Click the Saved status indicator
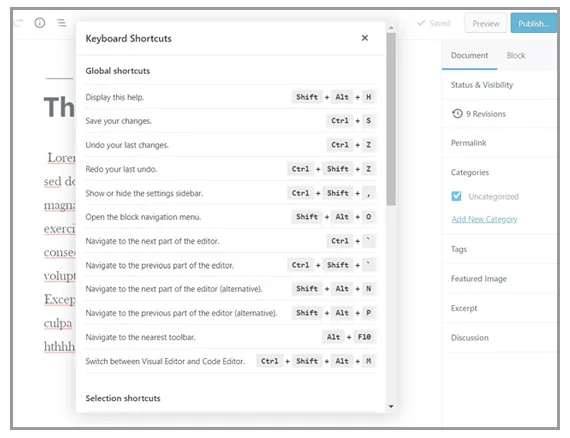The image size is (570, 438). [x=434, y=23]
